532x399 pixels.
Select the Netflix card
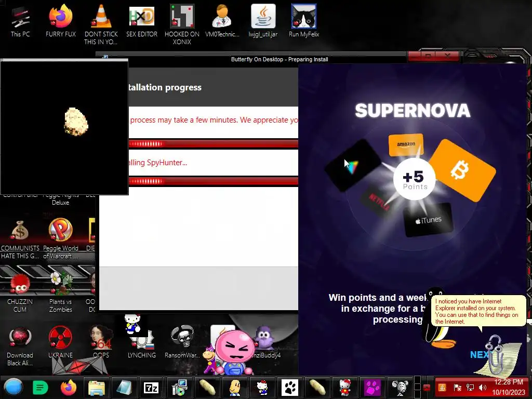[378, 202]
